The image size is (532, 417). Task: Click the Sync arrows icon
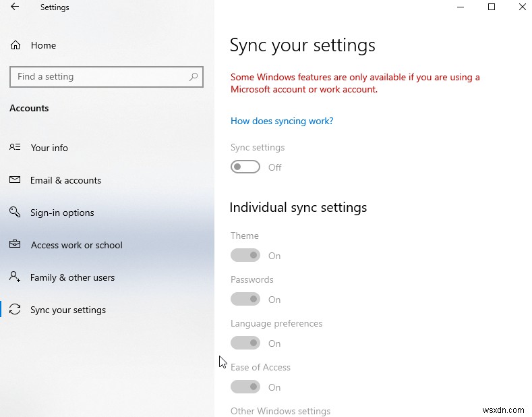pos(15,309)
